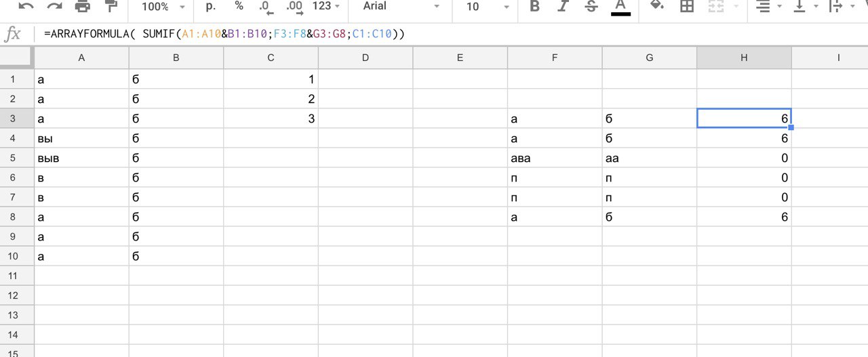The height and width of the screenshot is (357, 868).
Task: Select column F header
Action: pos(555,58)
